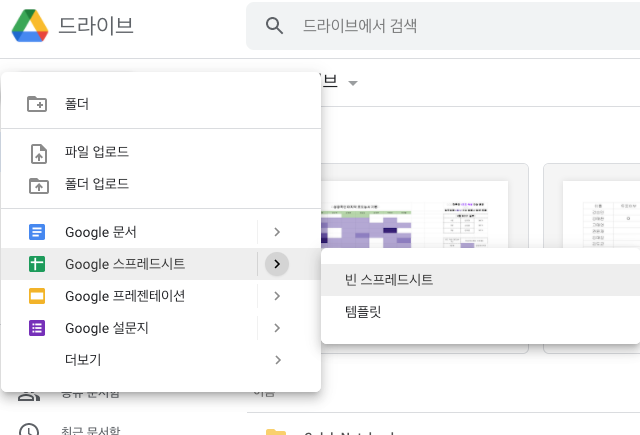
Task: Click the Google Sheets green icon
Action: (37, 264)
